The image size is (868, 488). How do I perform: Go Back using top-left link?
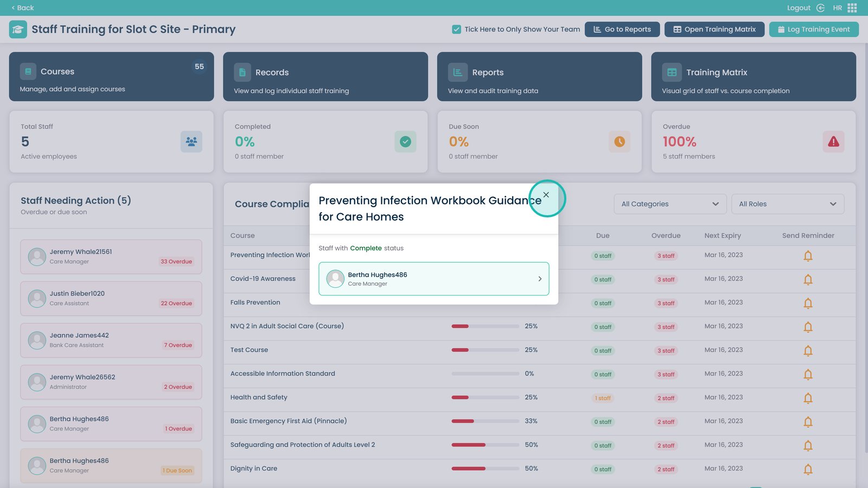[22, 8]
